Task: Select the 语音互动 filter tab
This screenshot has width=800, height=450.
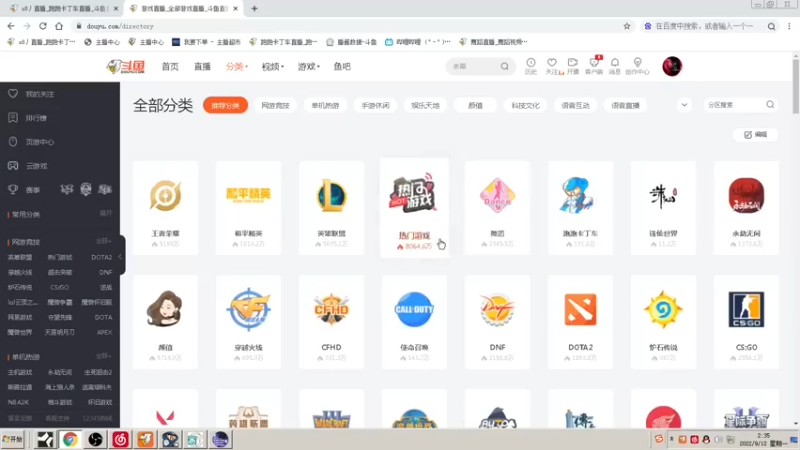Action: pyautogui.click(x=576, y=105)
